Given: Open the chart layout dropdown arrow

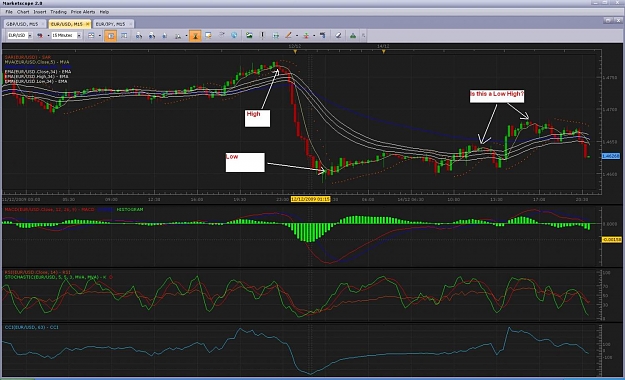Looking at the screenshot, I should [100, 35].
